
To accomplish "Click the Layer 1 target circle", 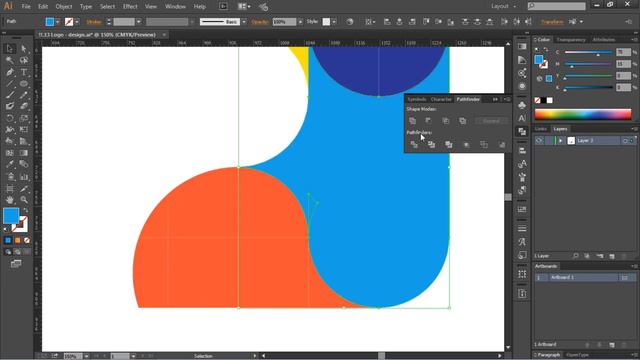I will pos(625,140).
